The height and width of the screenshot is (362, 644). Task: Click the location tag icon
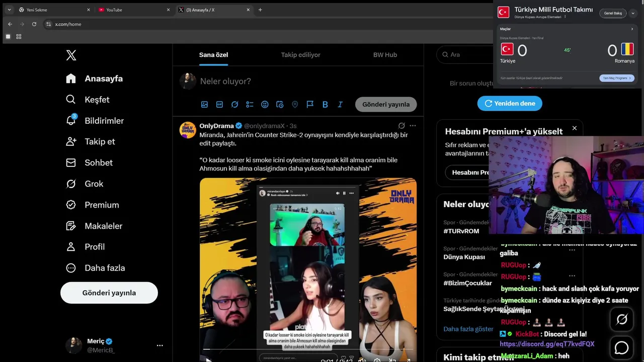tap(295, 105)
